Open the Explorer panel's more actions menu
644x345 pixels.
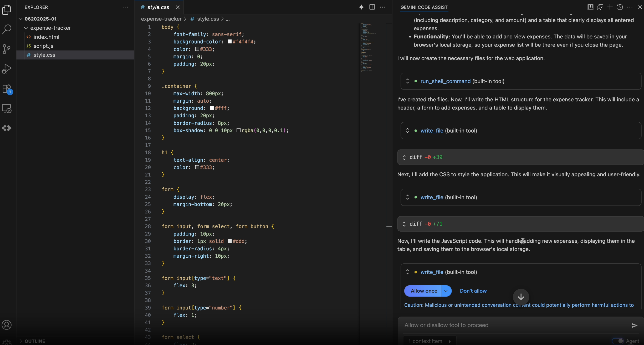coord(125,7)
